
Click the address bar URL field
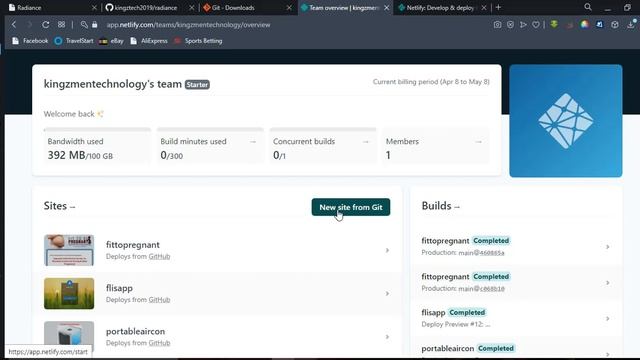coord(188,24)
